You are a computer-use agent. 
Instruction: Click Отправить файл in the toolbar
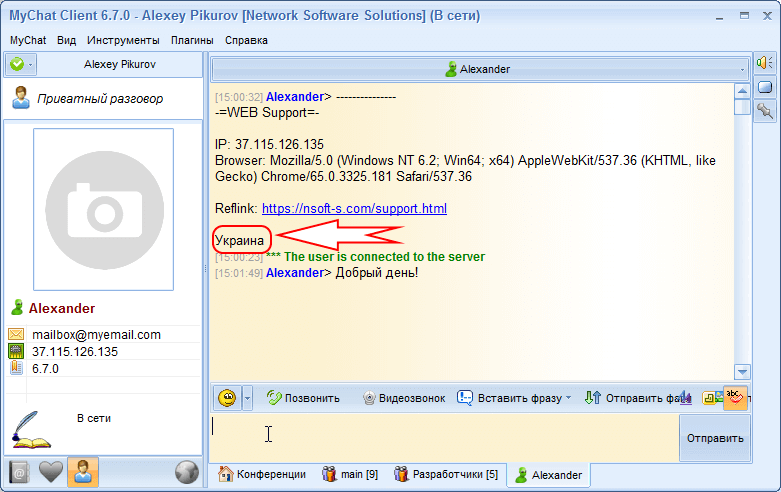coord(638,398)
